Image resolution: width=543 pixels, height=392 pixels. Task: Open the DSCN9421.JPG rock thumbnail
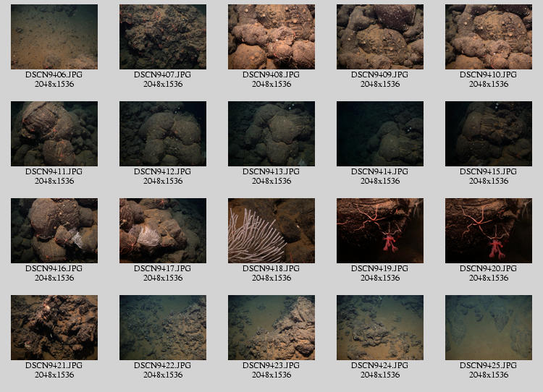pyautogui.click(x=54, y=328)
